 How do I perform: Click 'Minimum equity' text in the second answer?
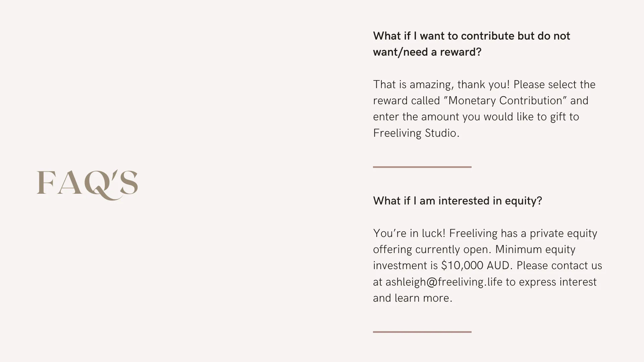(535, 250)
